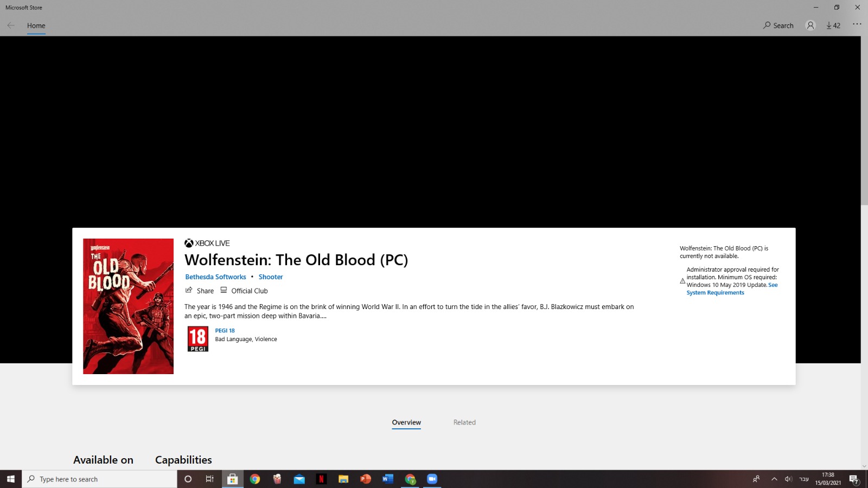Open Zoom from the taskbar
The width and height of the screenshot is (868, 488).
[x=432, y=479]
